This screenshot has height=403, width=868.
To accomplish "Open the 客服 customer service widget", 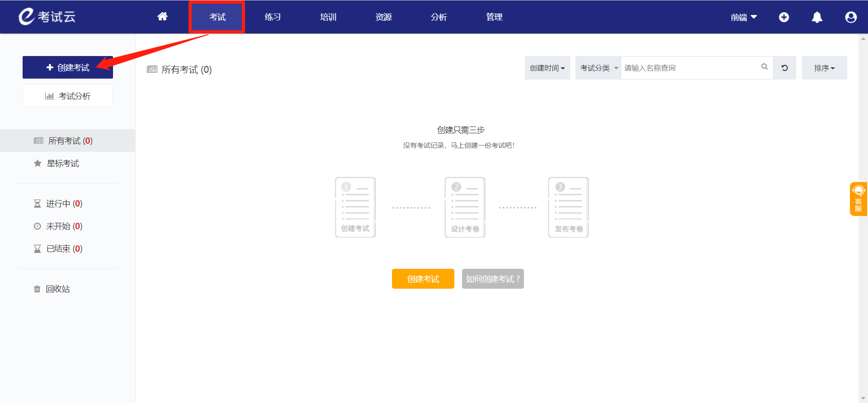I will 859,199.
